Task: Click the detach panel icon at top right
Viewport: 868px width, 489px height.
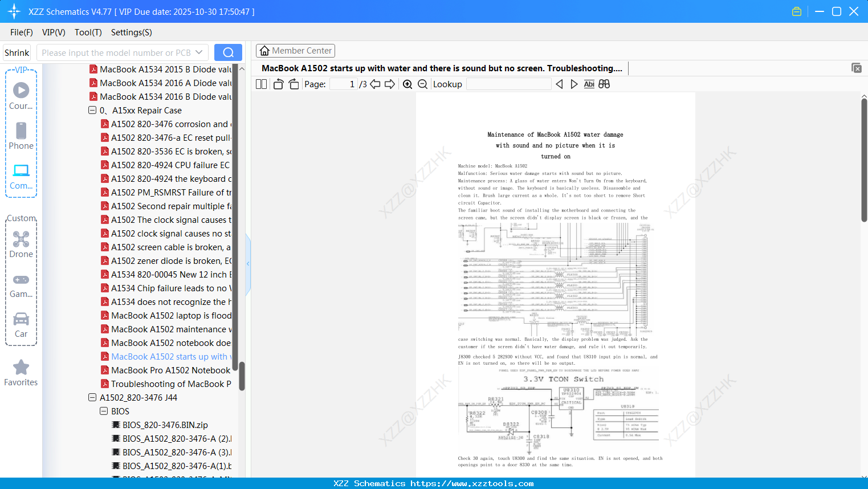Action: (857, 68)
